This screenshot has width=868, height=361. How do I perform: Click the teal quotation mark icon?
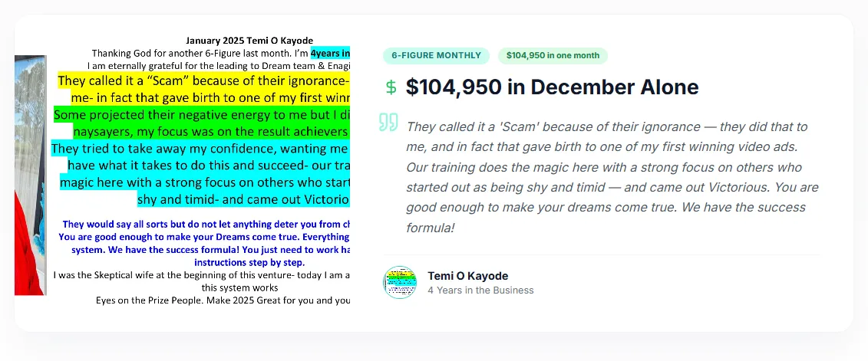(x=388, y=122)
